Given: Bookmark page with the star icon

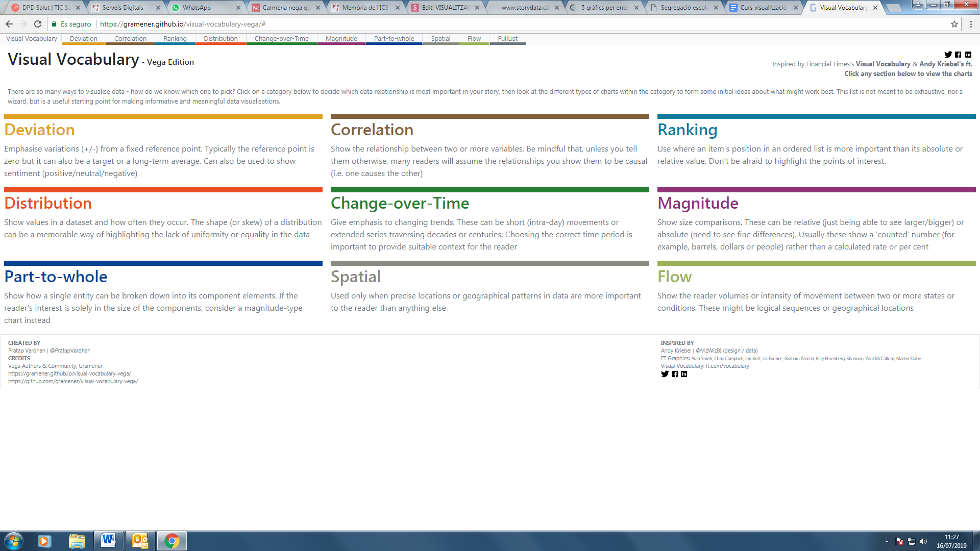Looking at the screenshot, I should click(954, 24).
